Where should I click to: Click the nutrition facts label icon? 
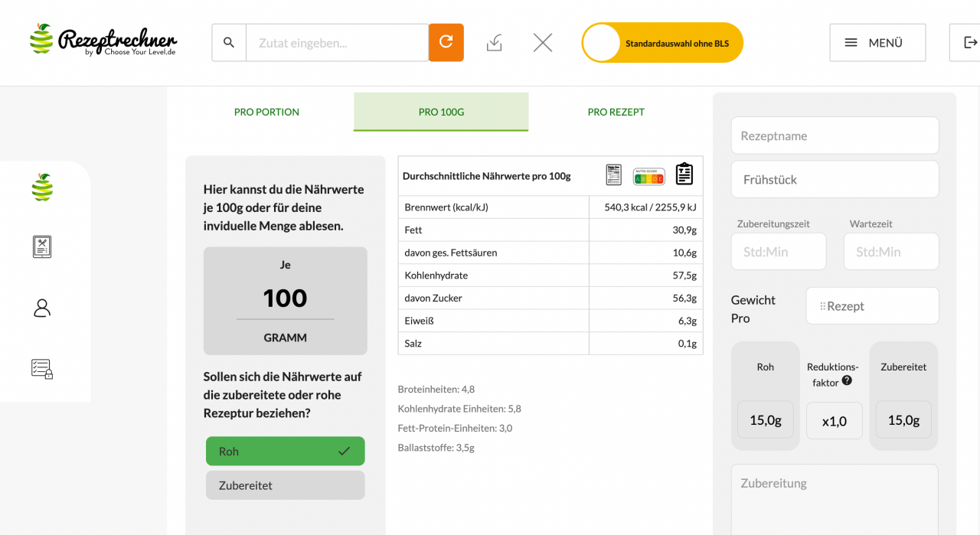pyautogui.click(x=613, y=175)
